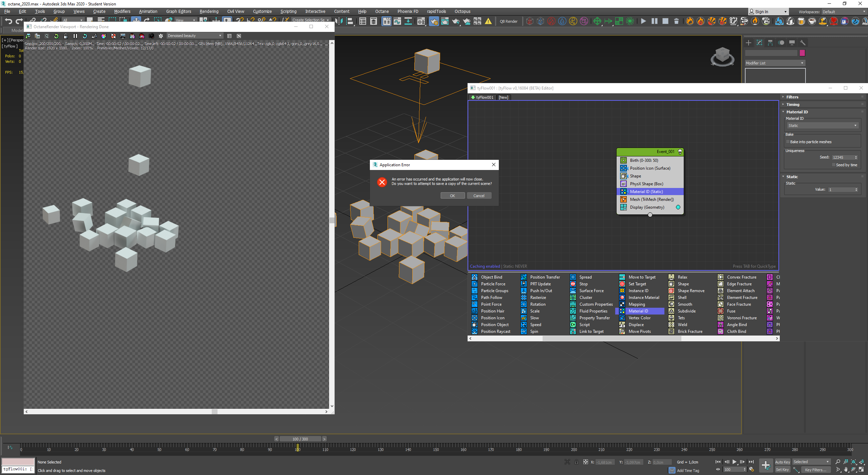Screen dimensions: 868x475
Task: Pause rendering in the Octane viewport
Action: [x=75, y=36]
